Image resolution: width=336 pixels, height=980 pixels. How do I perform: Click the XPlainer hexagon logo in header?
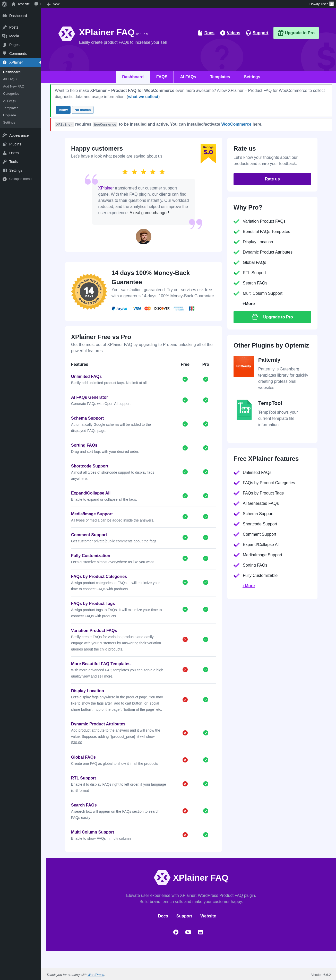(x=67, y=33)
